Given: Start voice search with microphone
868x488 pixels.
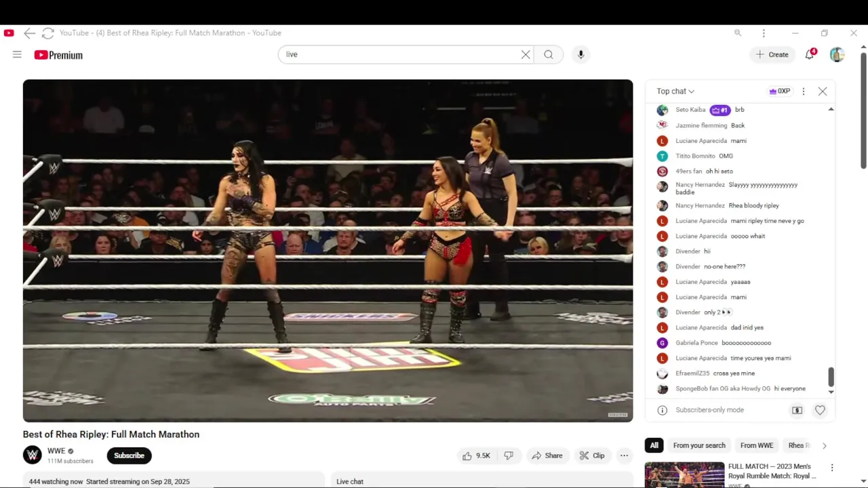Looking at the screenshot, I should click(580, 54).
